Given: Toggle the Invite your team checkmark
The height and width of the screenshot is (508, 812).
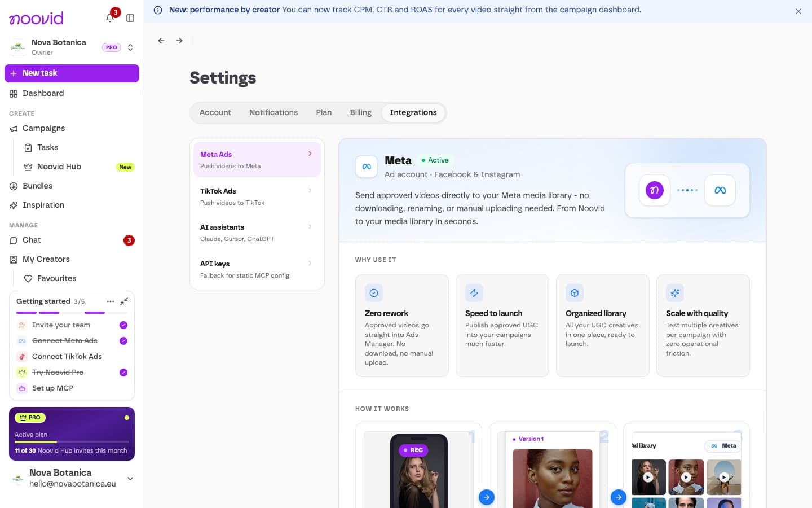Looking at the screenshot, I should (x=123, y=325).
